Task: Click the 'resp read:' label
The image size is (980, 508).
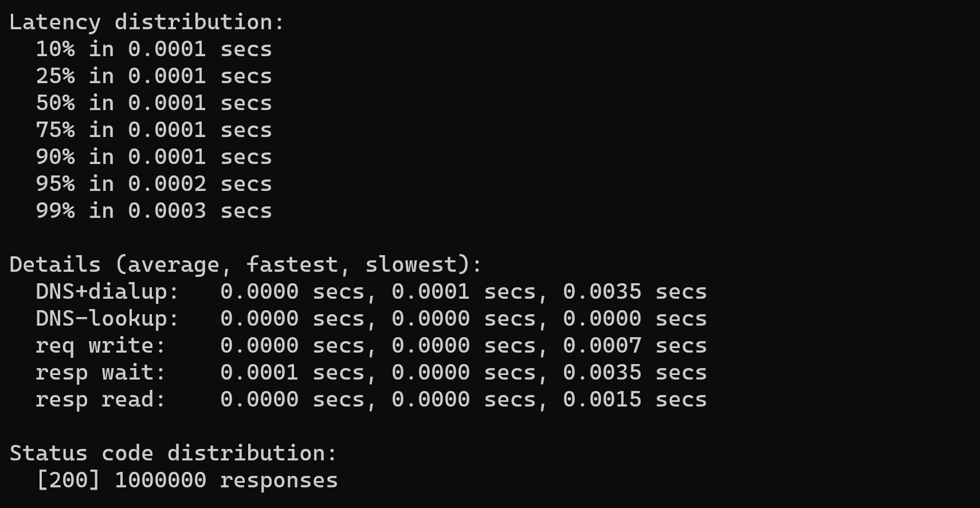Action: (101, 400)
